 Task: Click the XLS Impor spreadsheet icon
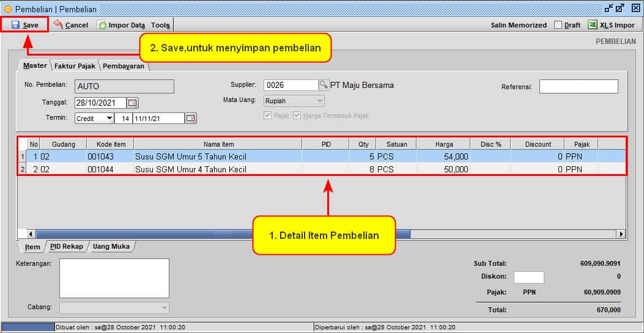click(x=593, y=25)
